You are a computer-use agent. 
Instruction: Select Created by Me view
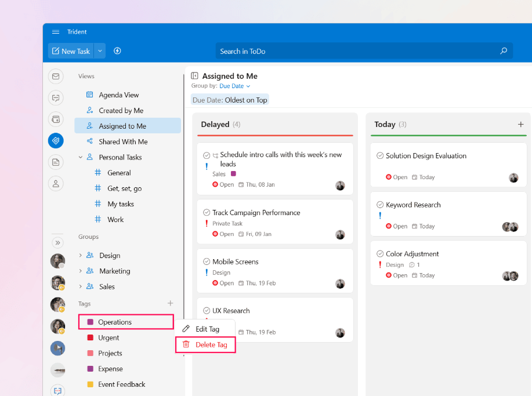(128, 111)
